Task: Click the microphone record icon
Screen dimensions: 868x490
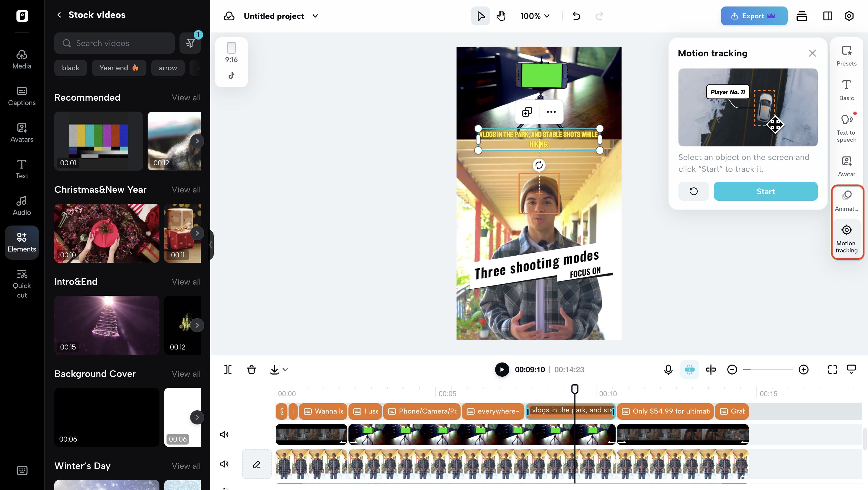Action: (x=668, y=370)
